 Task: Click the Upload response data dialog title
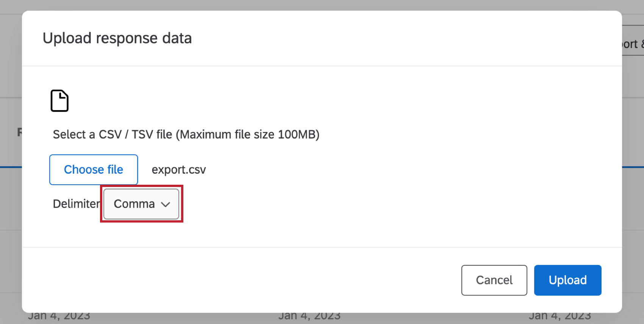pyautogui.click(x=117, y=38)
